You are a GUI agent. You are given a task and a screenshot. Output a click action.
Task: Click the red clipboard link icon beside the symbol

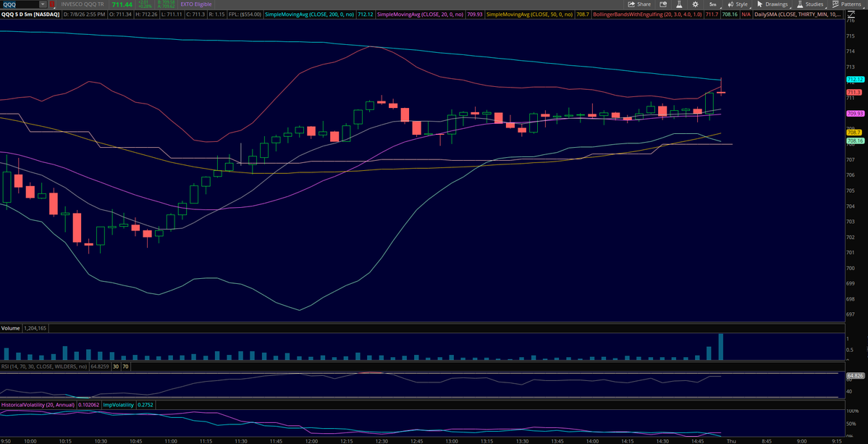pos(52,4)
